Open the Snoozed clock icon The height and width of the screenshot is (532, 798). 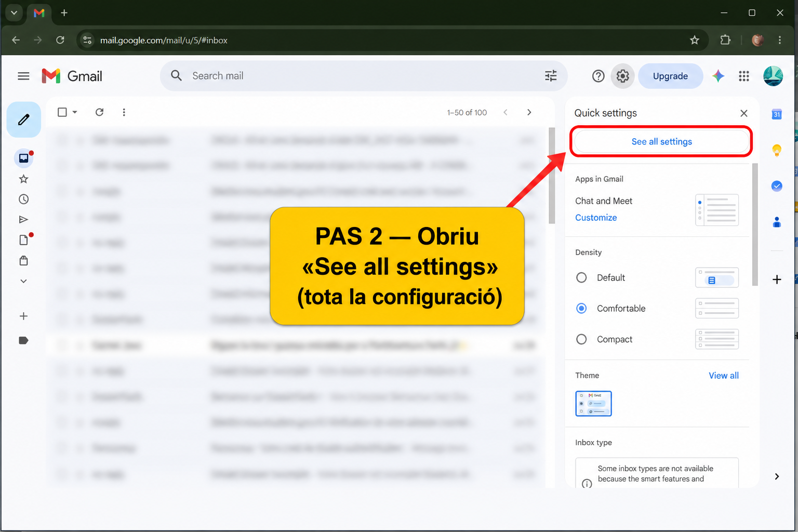click(x=23, y=199)
